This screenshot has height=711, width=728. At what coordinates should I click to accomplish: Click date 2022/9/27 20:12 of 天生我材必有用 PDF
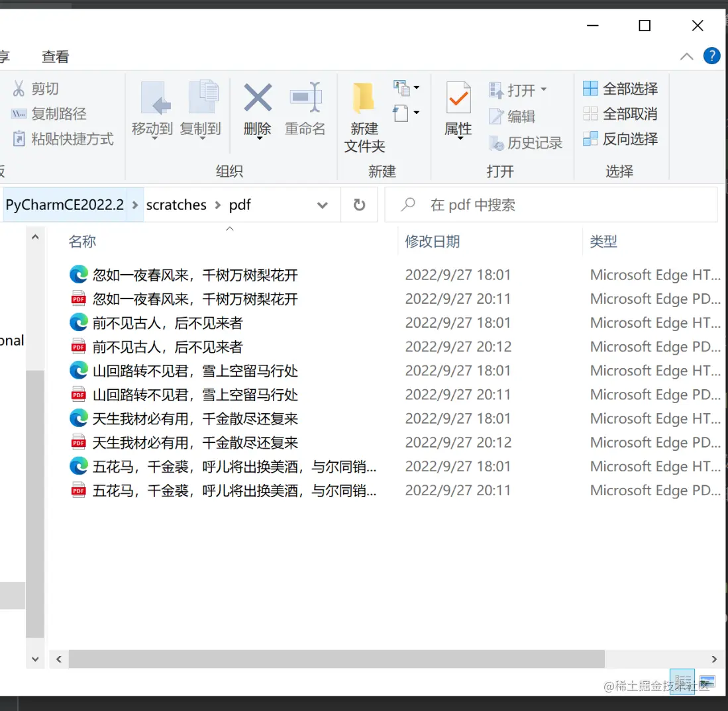coord(458,443)
